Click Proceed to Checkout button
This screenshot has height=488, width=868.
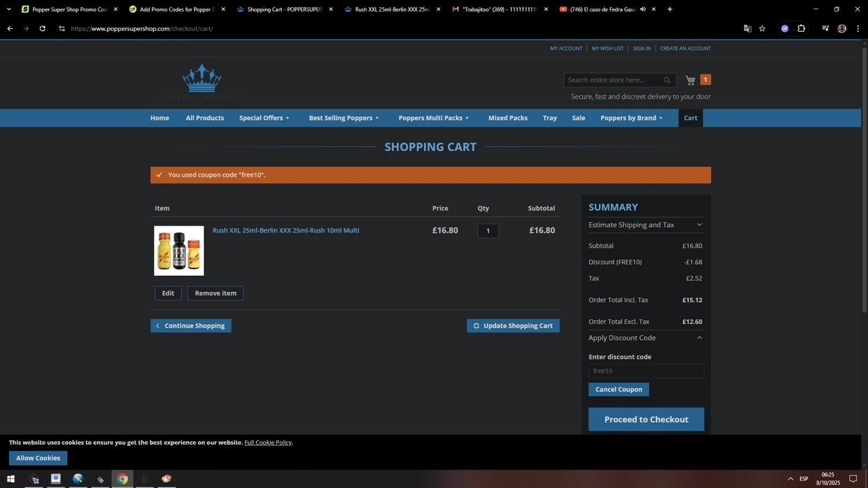click(x=646, y=419)
